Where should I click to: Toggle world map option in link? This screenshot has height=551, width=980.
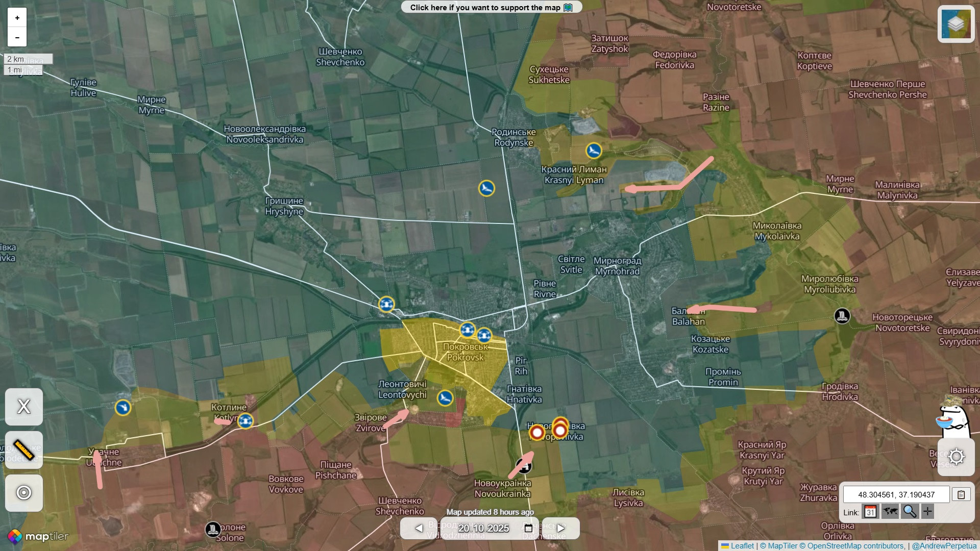[890, 512]
